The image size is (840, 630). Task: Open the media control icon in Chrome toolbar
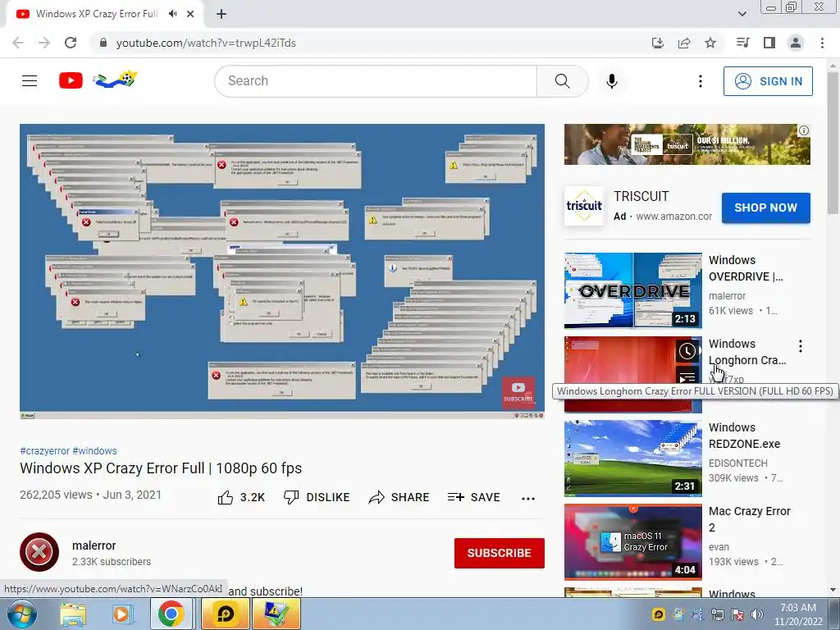(x=742, y=43)
